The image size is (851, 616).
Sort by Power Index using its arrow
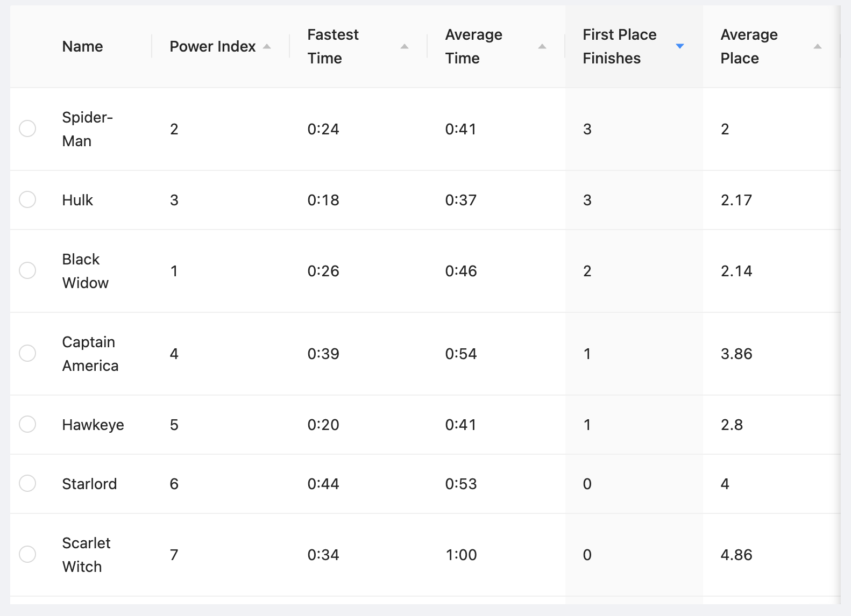(267, 46)
